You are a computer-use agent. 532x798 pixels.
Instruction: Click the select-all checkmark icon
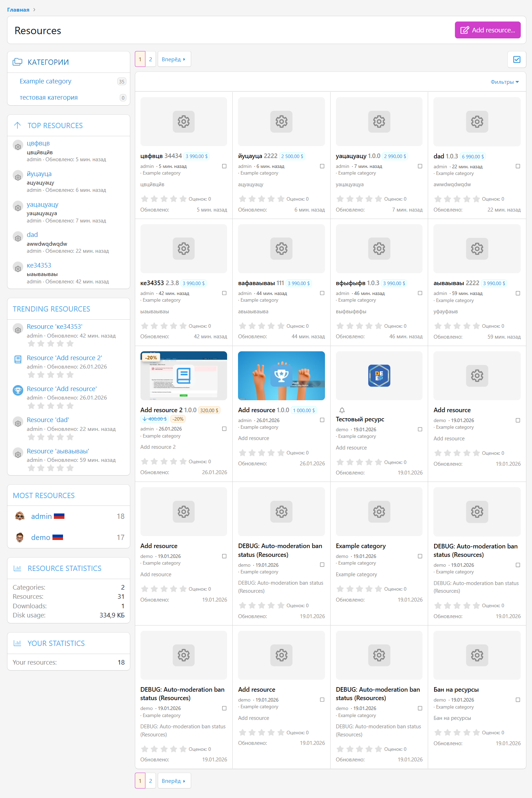pyautogui.click(x=517, y=59)
